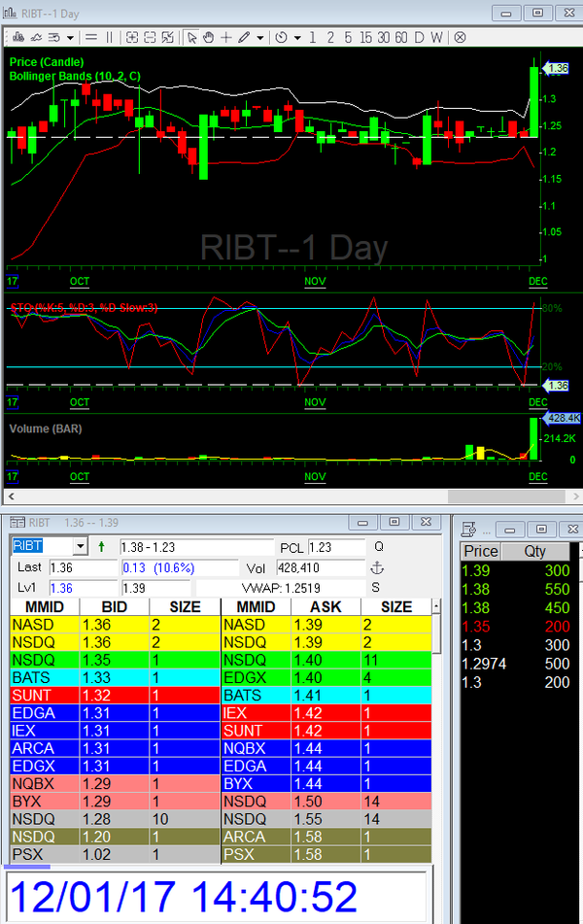Select the hand pan tool
The height and width of the screenshot is (924, 583).
pyautogui.click(x=209, y=37)
